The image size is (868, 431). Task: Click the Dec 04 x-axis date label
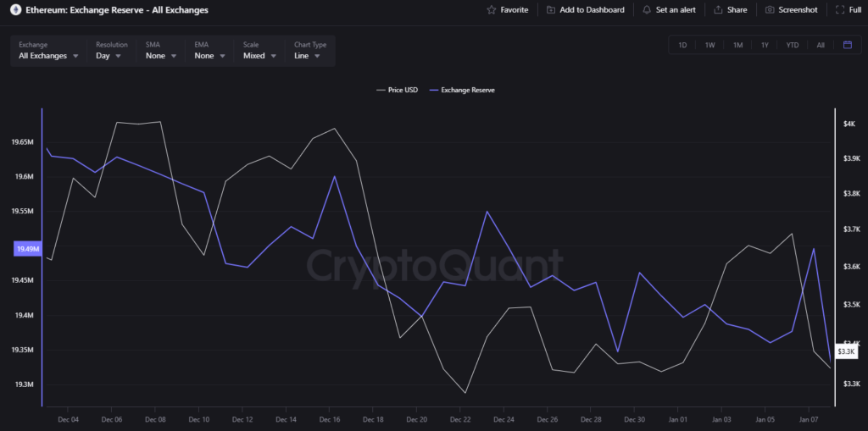pyautogui.click(x=68, y=419)
